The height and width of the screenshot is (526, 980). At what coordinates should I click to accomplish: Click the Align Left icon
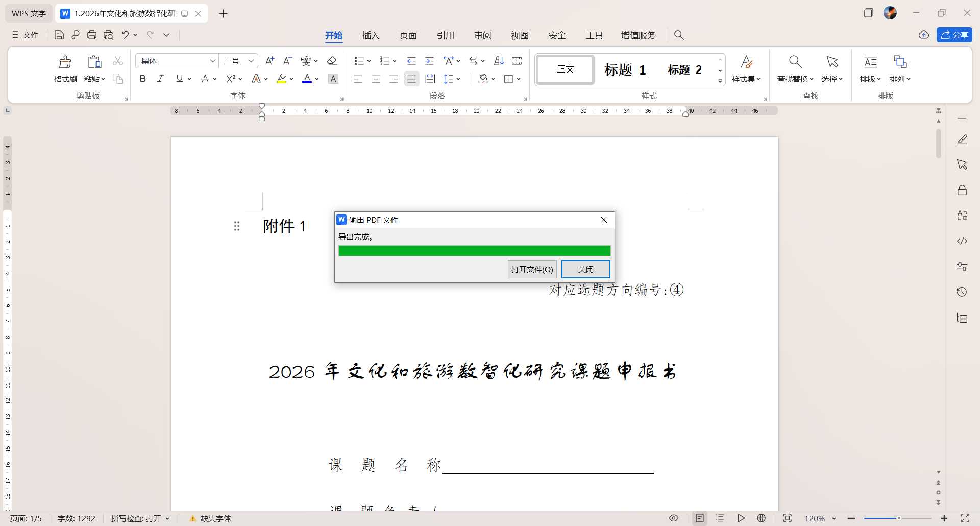coord(358,79)
